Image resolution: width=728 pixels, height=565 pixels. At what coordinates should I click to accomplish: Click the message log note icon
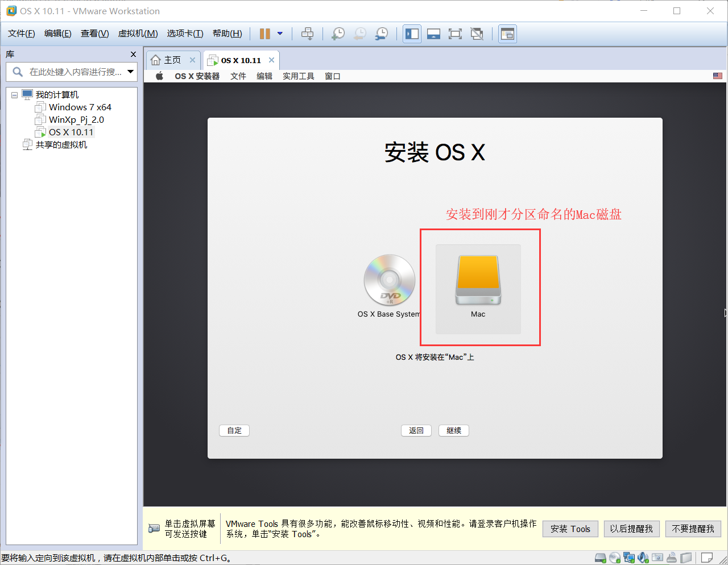[707, 558]
